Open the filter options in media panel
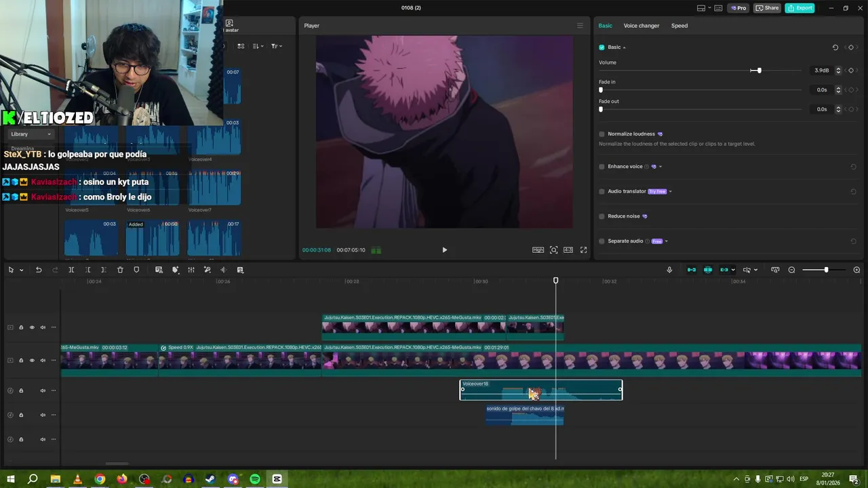 [x=277, y=46]
